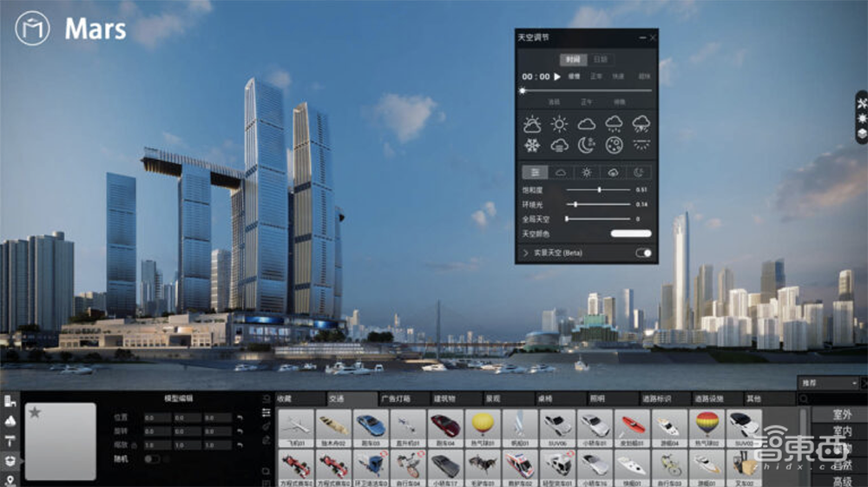Click the partly cloudy weather icon
868x487 pixels.
[532, 124]
